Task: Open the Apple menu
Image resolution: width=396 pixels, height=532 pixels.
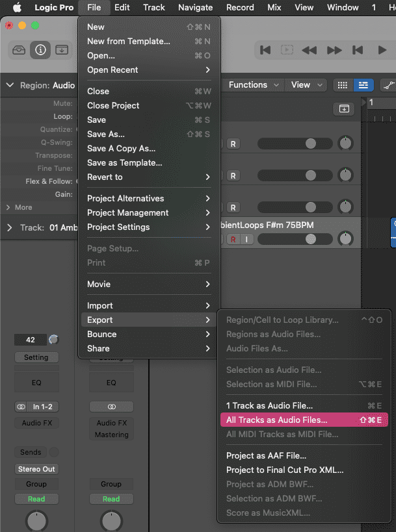Action: coord(17,7)
